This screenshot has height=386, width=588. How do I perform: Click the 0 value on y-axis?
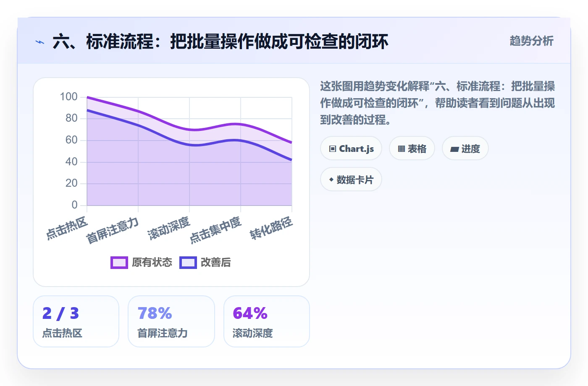tap(74, 205)
